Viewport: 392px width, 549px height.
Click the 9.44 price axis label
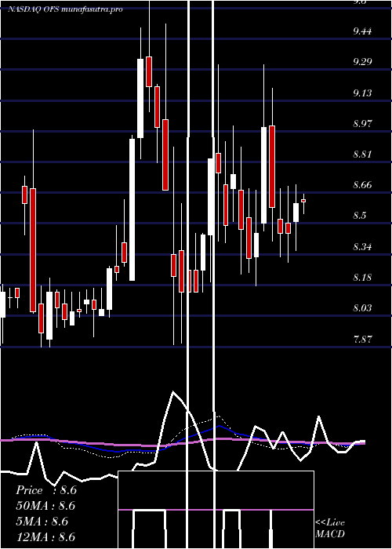[362, 31]
